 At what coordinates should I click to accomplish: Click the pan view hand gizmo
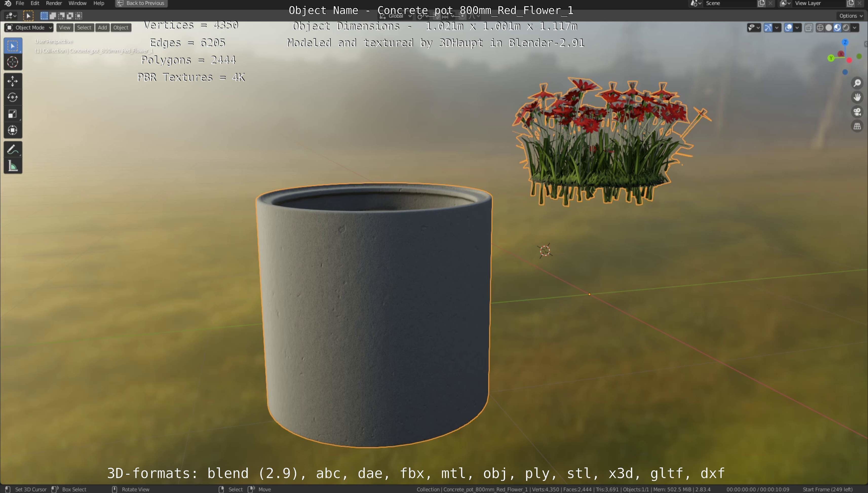pos(857,98)
